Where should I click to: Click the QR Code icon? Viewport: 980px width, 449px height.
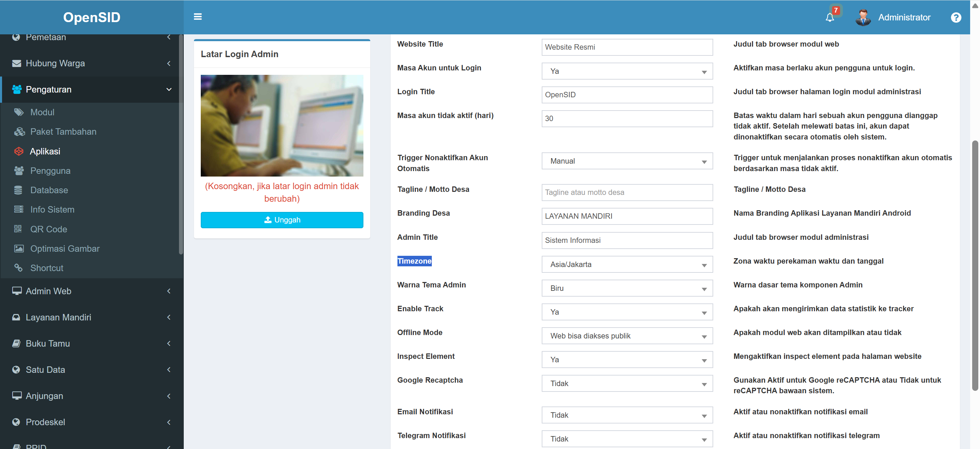(18, 229)
